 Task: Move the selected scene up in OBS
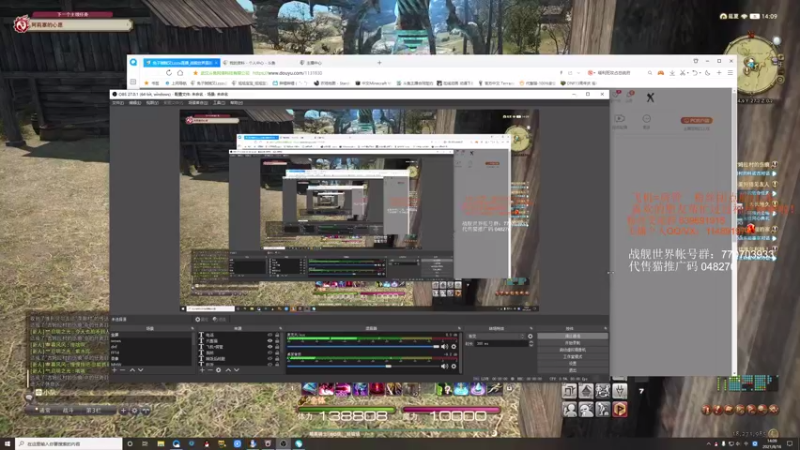coord(132,370)
